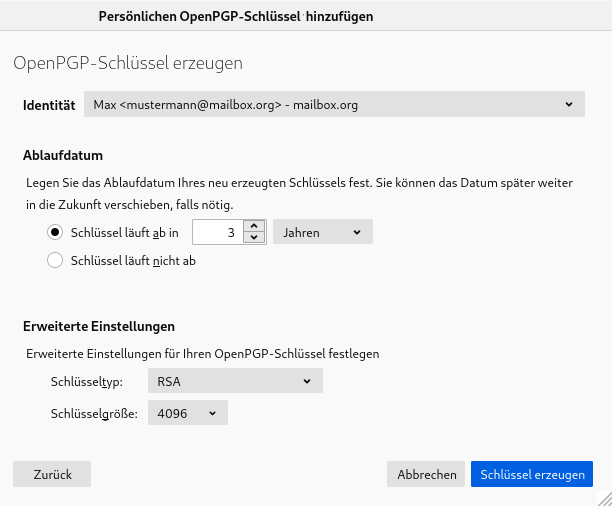The height and width of the screenshot is (506, 612).
Task: Click the 'OpenPGP-Schlüssel erzeugen' page heading
Action: 128,63
